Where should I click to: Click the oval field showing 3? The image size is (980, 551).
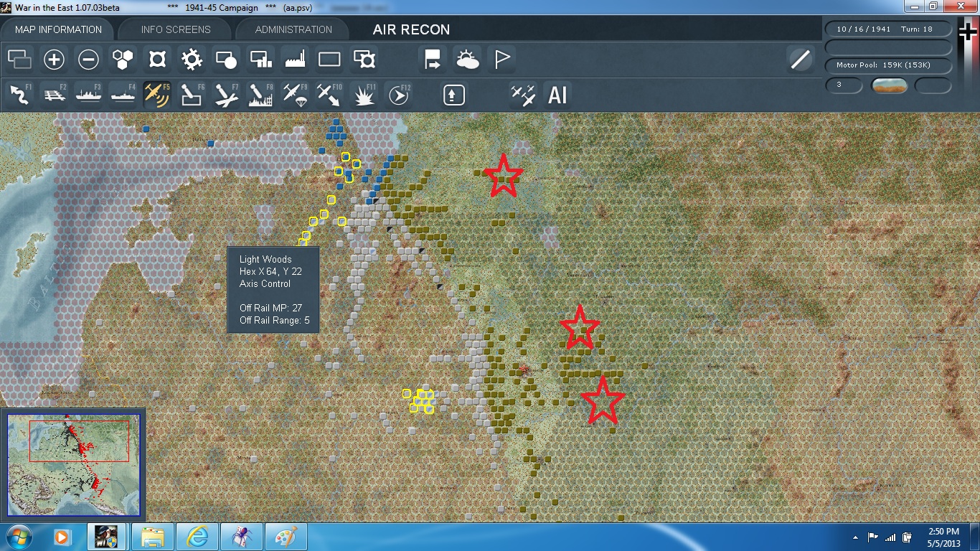click(x=844, y=85)
